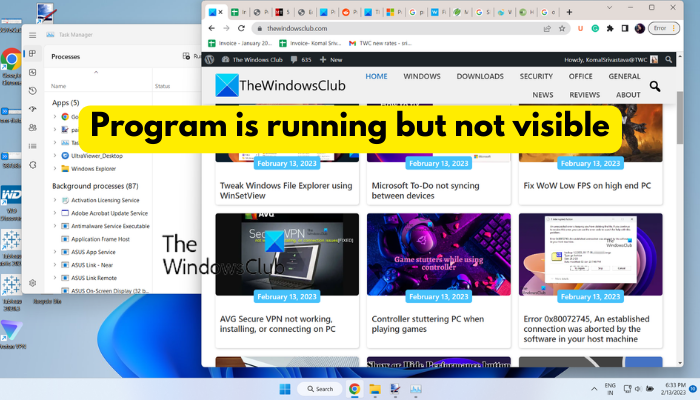This screenshot has width=700, height=400.
Task: Reload the current Chrome page
Action: [x=241, y=28]
